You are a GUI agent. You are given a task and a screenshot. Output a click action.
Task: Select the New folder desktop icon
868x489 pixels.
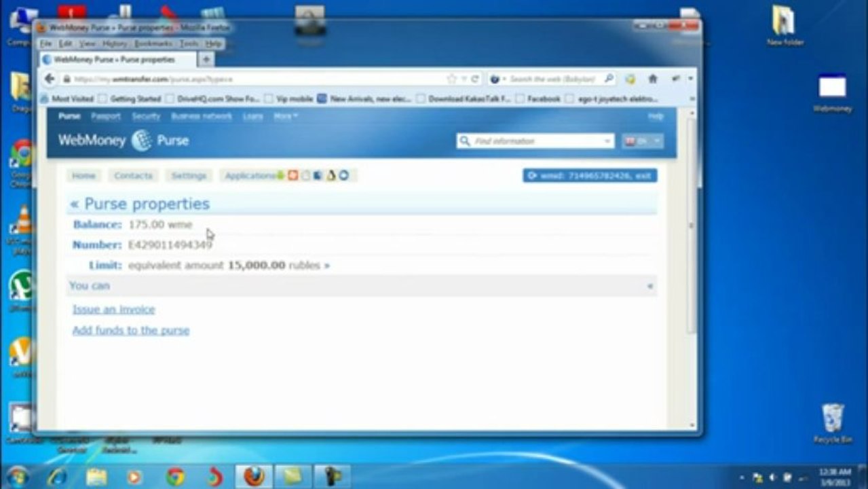(x=785, y=26)
